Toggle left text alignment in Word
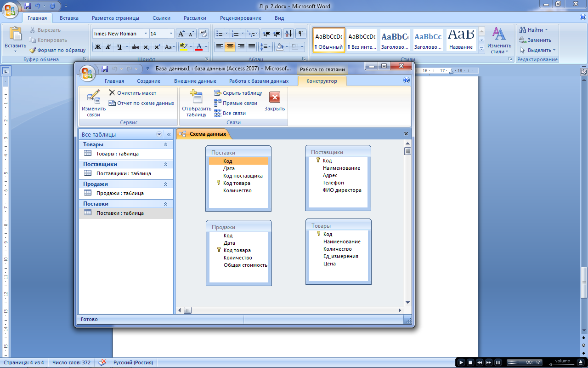 click(x=220, y=47)
